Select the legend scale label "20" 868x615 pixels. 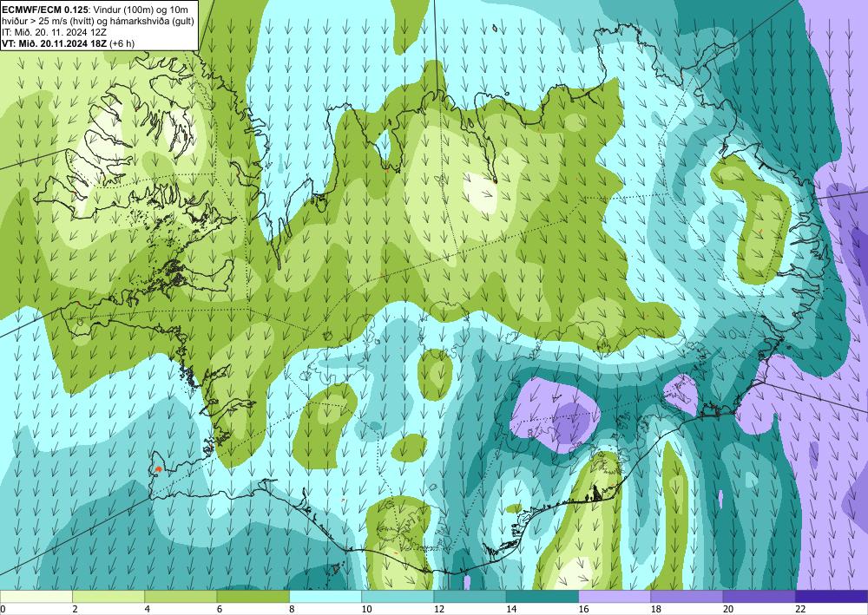coord(728,609)
